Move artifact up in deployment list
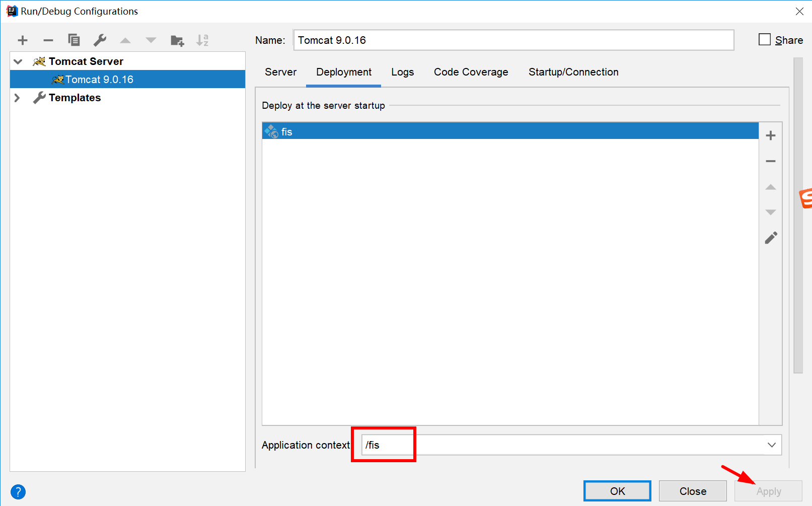 (x=771, y=187)
